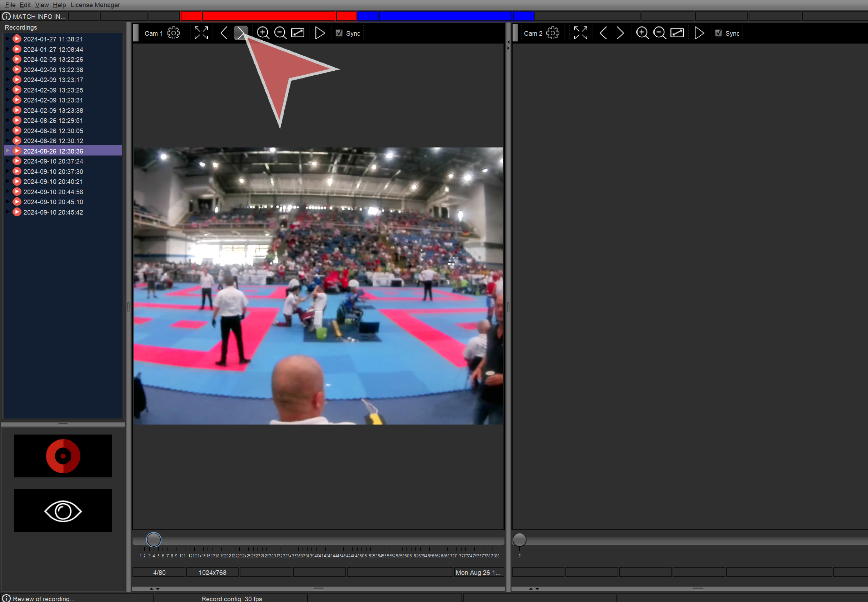Open the View menu
The image size is (868, 602).
point(41,5)
